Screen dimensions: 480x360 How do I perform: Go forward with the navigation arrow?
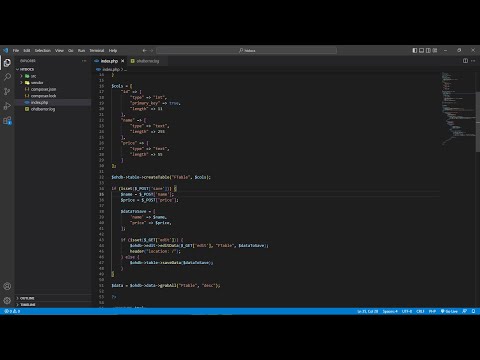[x=151, y=50]
